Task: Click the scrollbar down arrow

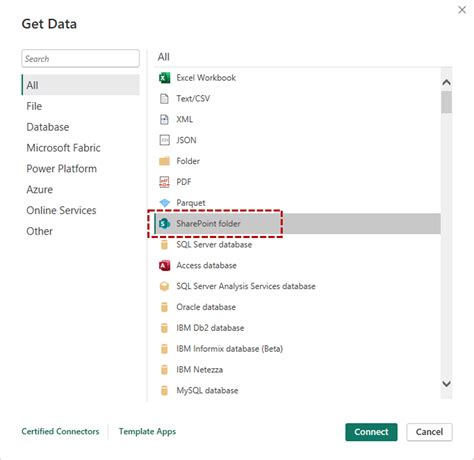Action: tap(446, 384)
